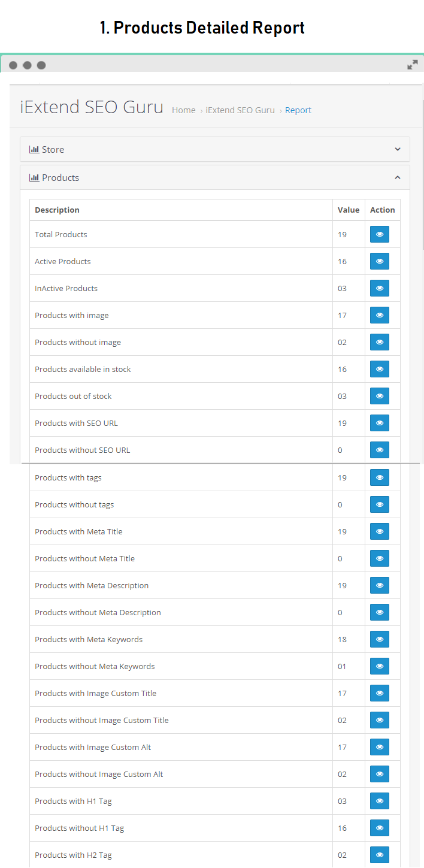Show Products with Image Custom Alt

tap(380, 747)
